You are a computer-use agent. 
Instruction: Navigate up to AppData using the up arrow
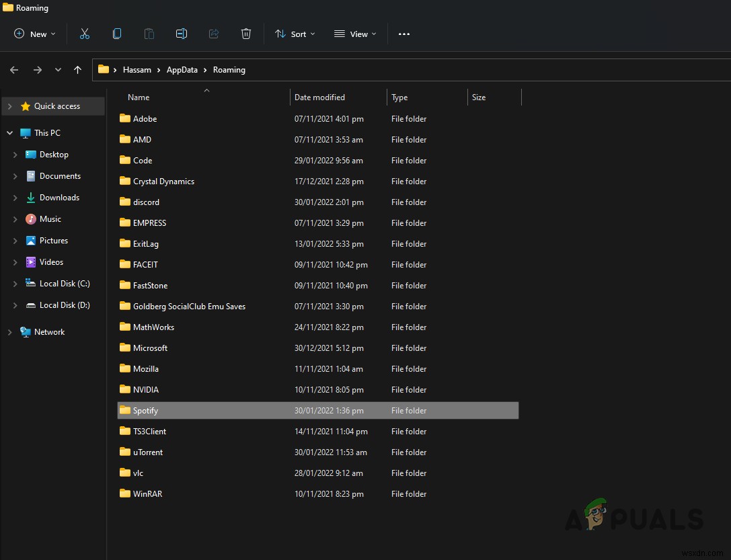(x=79, y=69)
